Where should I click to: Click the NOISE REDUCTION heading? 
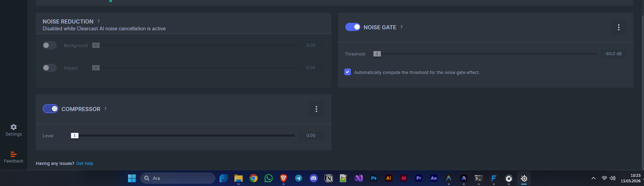tap(68, 21)
